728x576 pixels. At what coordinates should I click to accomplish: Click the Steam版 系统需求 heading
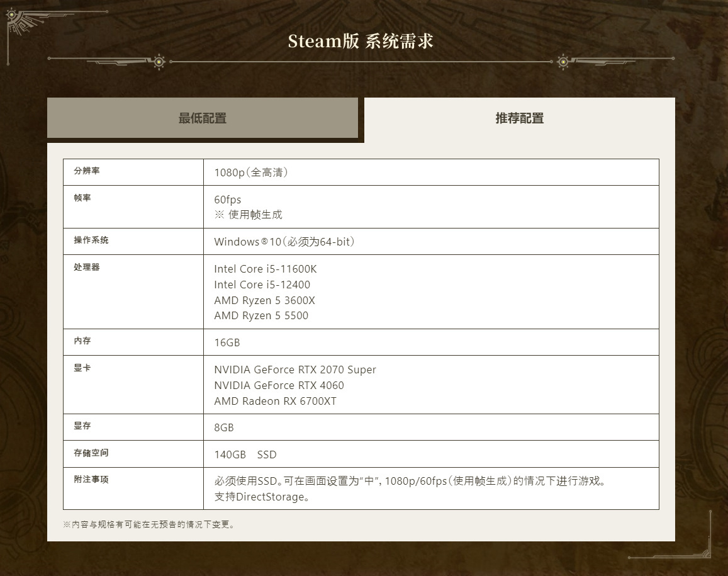[x=361, y=42]
